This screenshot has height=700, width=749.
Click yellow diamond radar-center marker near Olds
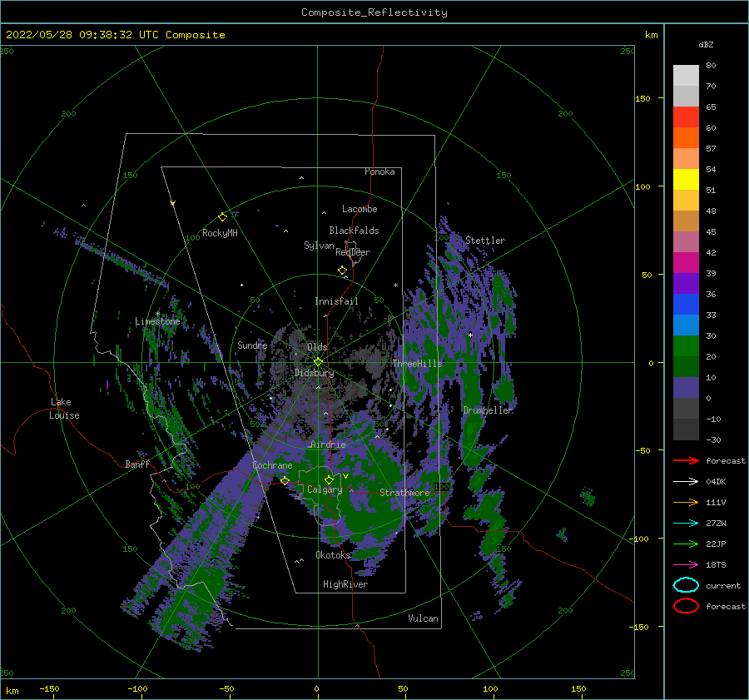tap(318, 362)
